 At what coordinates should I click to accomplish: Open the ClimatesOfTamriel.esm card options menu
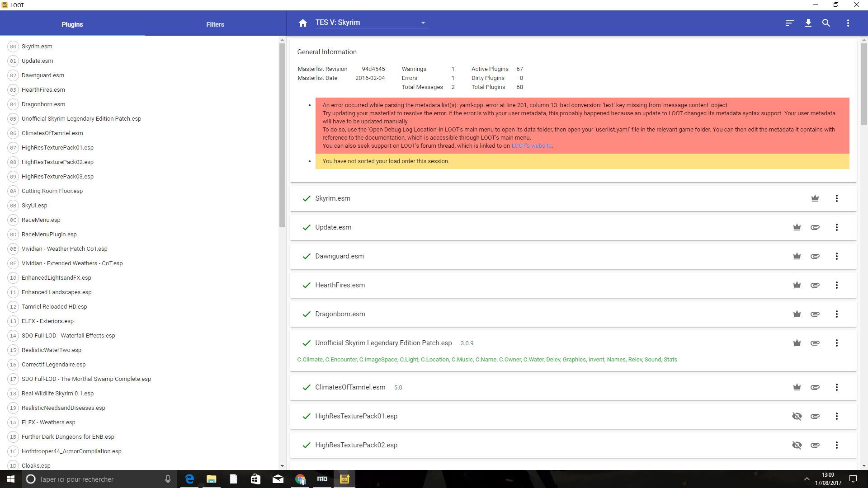pyautogui.click(x=837, y=387)
